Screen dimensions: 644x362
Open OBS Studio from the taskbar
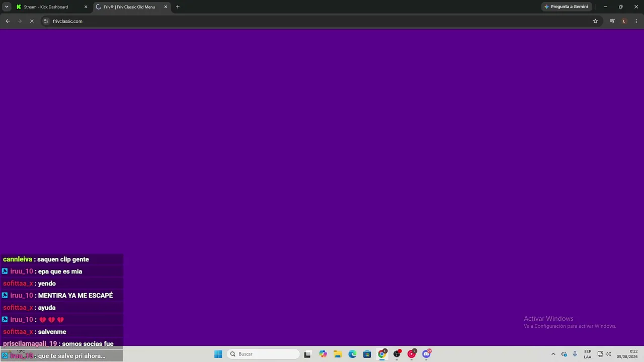(x=397, y=354)
